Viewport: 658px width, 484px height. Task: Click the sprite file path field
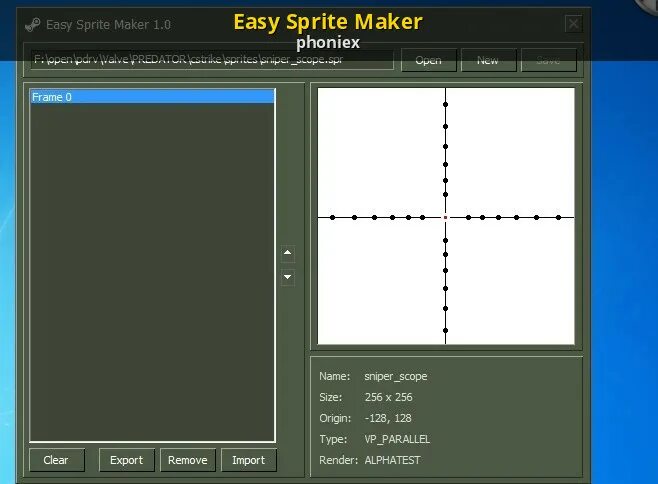pos(212,59)
